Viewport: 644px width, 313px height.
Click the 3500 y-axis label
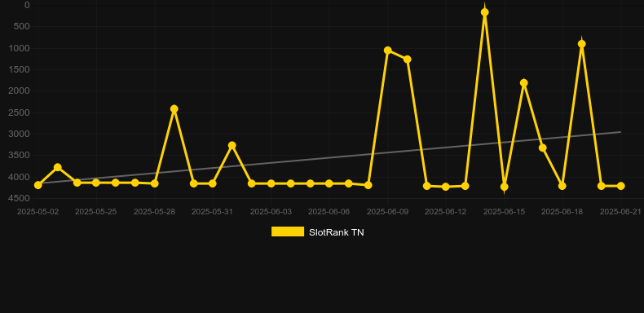coord(20,155)
